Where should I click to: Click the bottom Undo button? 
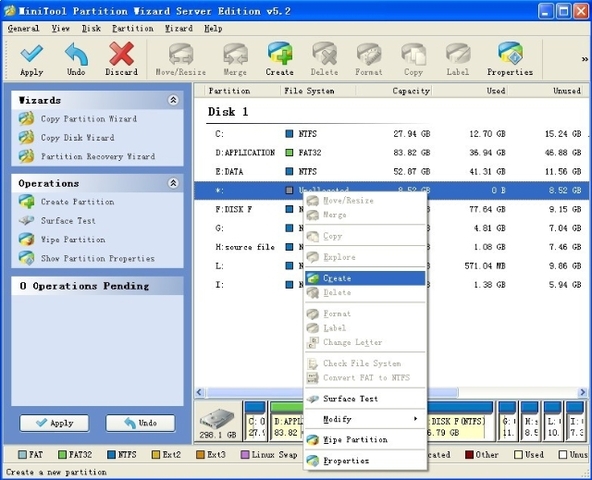point(140,423)
